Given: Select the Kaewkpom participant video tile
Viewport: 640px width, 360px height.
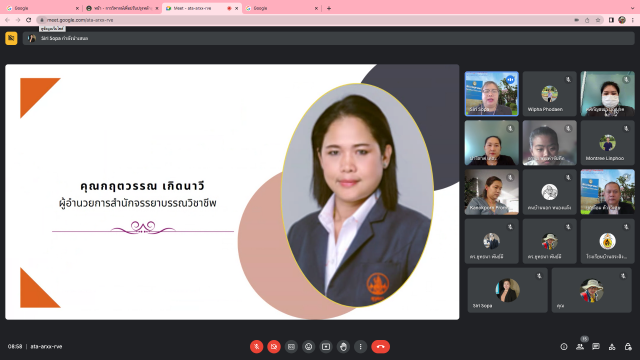Looking at the screenshot, I should coord(491,192).
